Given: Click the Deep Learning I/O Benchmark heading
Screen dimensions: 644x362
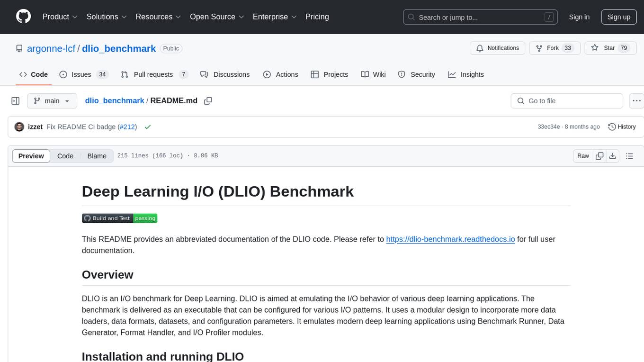Looking at the screenshot, I should [218, 191].
